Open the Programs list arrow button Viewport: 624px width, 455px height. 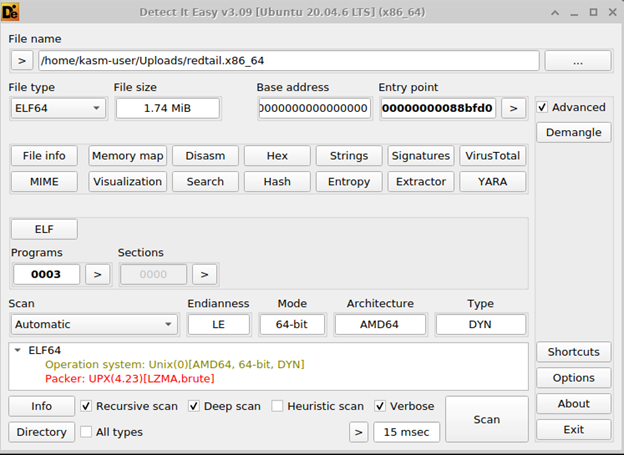tap(97, 274)
